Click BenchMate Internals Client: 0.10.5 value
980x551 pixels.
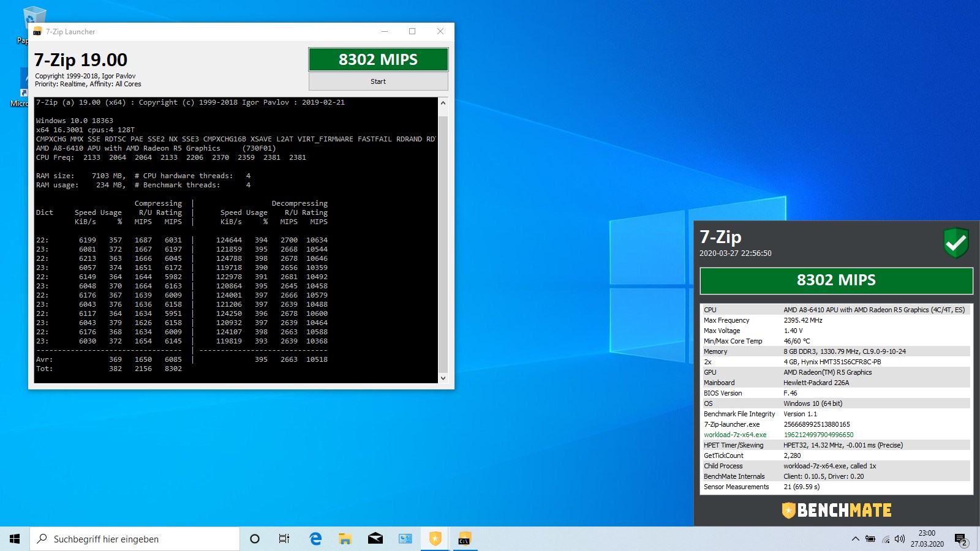coord(824,476)
